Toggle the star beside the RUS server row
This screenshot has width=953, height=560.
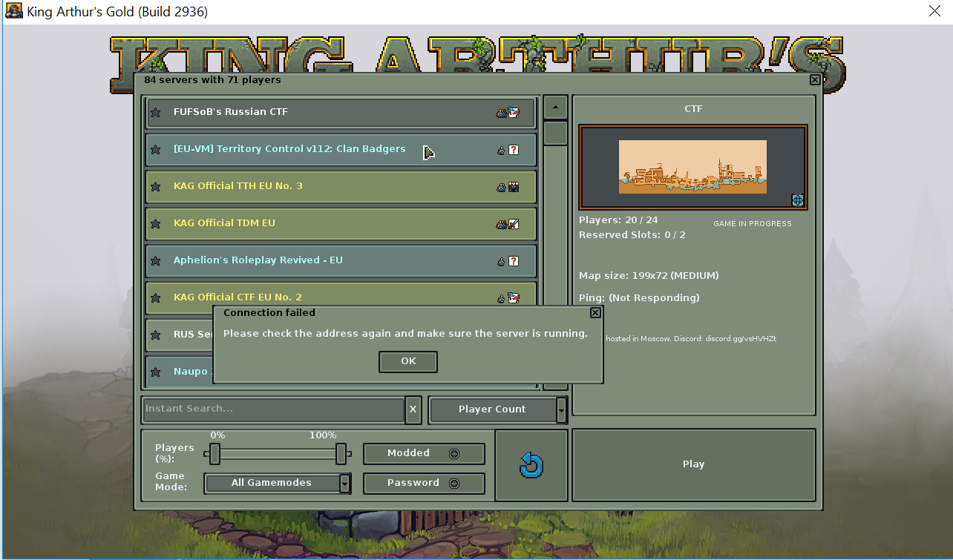(156, 335)
